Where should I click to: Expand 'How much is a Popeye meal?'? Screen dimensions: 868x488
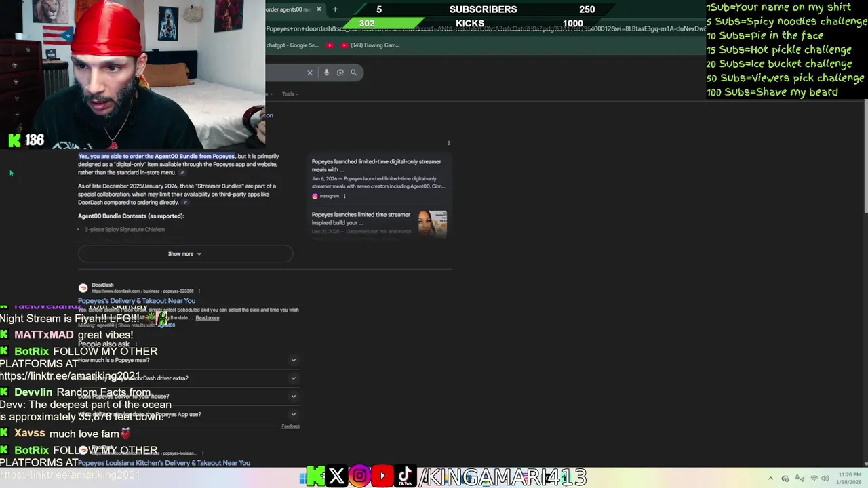[187, 360]
